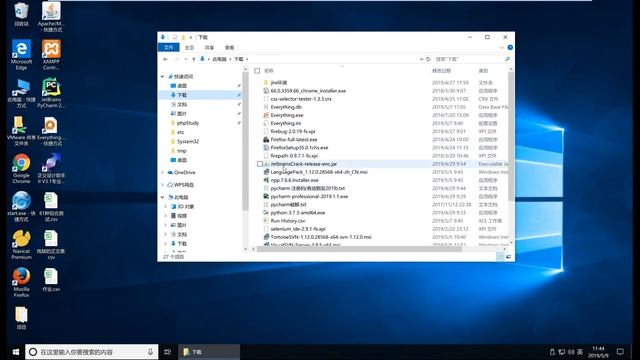
Task: Open the 共享 ribbon tab
Action: (x=209, y=47)
